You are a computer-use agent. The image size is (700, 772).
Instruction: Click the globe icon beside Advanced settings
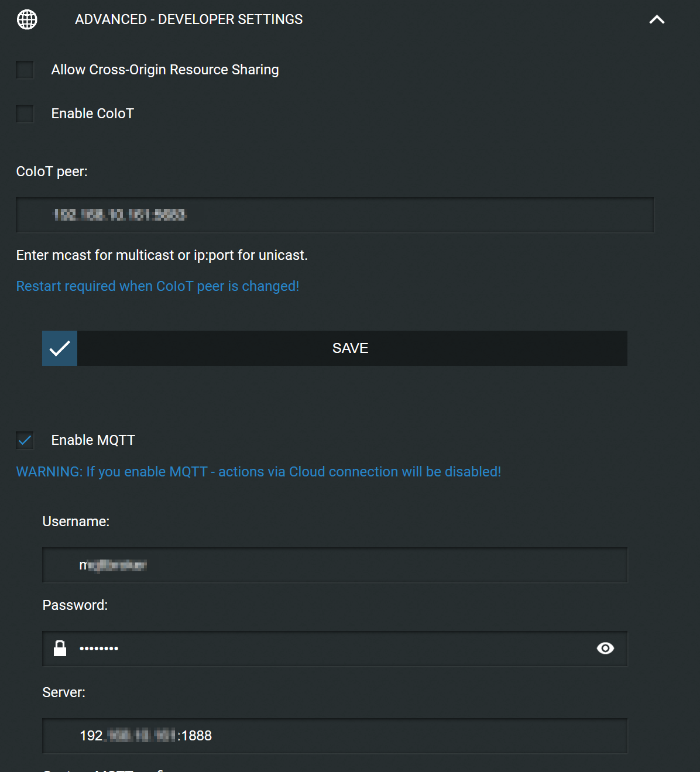click(x=27, y=19)
